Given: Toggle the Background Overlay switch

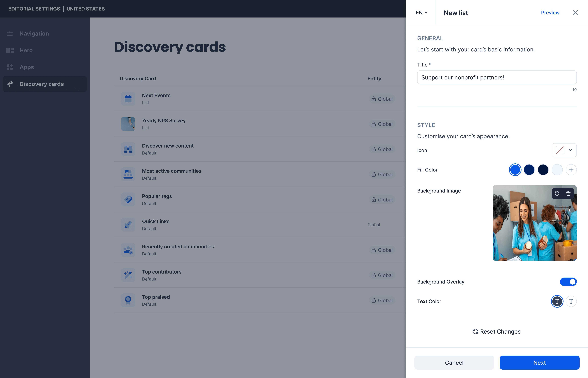Looking at the screenshot, I should tap(568, 282).
